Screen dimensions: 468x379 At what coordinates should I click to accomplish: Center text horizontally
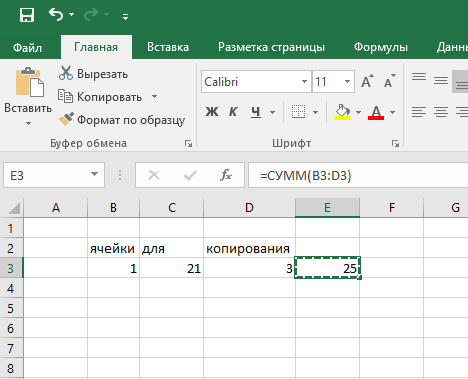(441, 112)
